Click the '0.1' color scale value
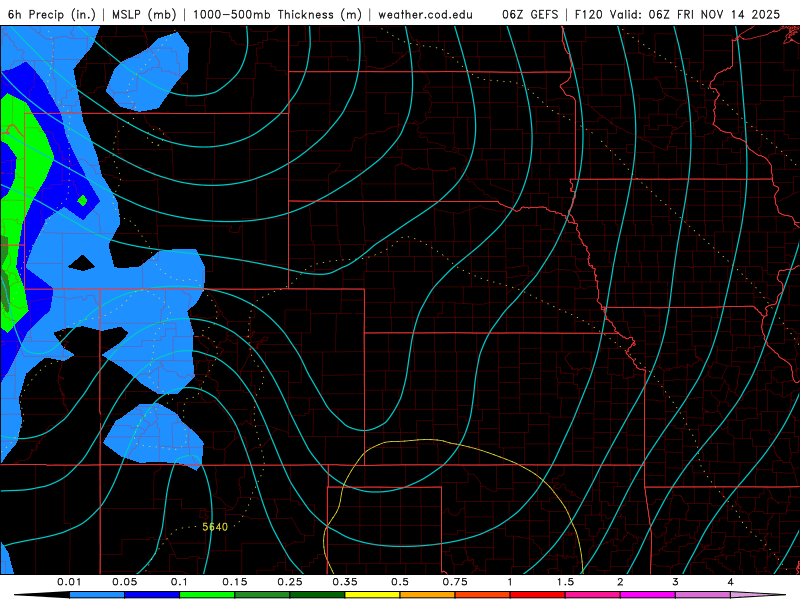The width and height of the screenshot is (800, 600). point(179,582)
